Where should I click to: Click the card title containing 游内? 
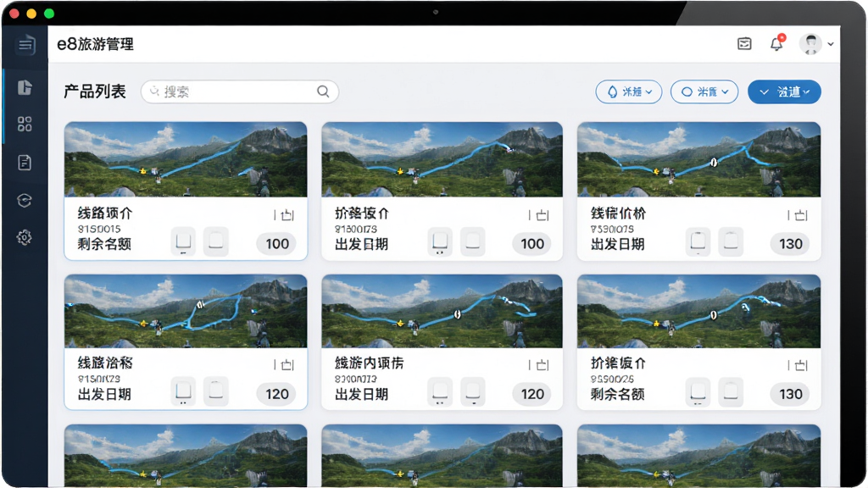point(370,363)
